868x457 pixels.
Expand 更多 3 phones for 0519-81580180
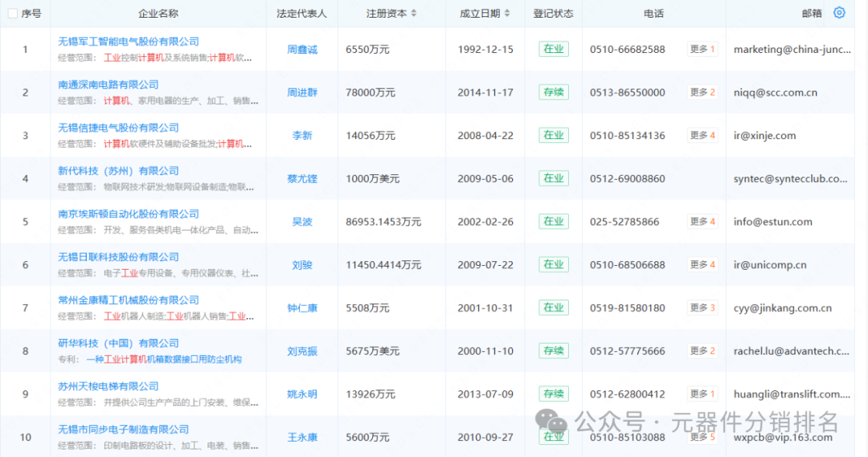point(702,308)
